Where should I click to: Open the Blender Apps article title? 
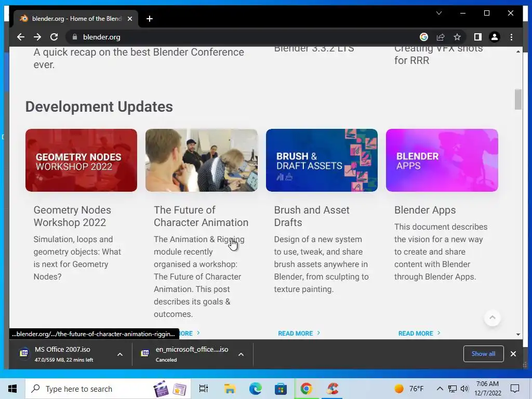click(425, 210)
